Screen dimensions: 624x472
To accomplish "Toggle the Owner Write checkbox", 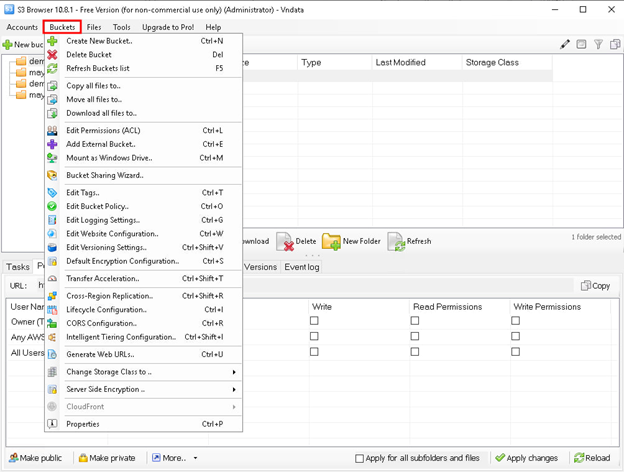I will coord(314,321).
